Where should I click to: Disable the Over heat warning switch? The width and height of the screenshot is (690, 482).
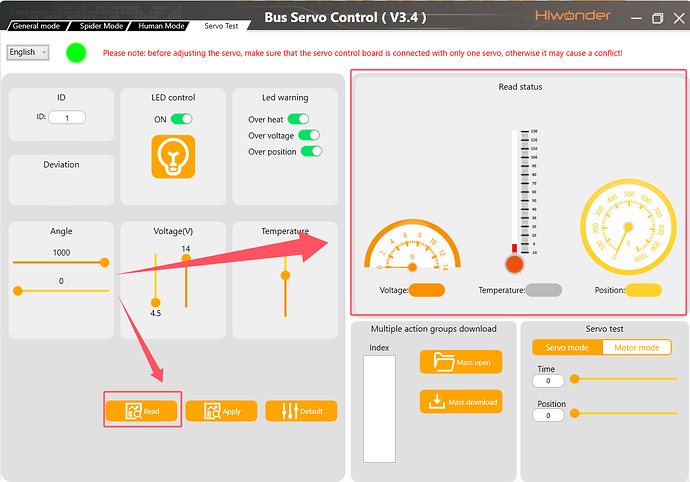pyautogui.click(x=298, y=119)
